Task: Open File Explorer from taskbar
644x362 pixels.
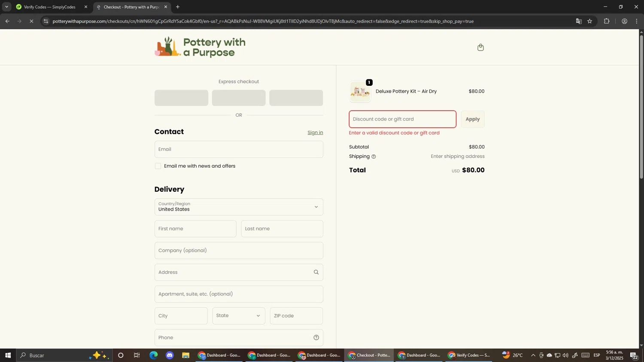Action: 186,355
